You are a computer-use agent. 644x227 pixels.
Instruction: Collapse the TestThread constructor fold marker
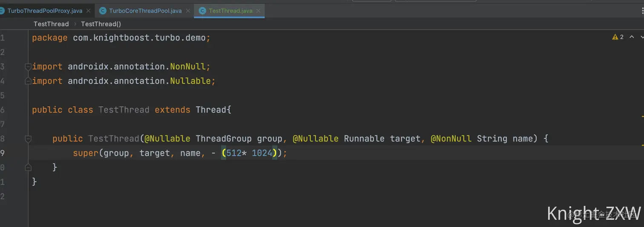(x=28, y=139)
